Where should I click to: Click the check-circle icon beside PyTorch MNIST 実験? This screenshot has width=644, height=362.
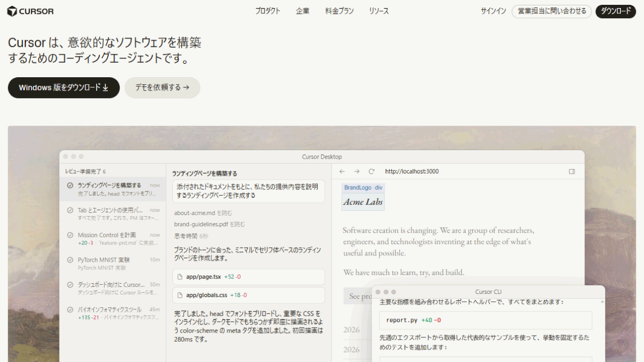pyautogui.click(x=70, y=260)
